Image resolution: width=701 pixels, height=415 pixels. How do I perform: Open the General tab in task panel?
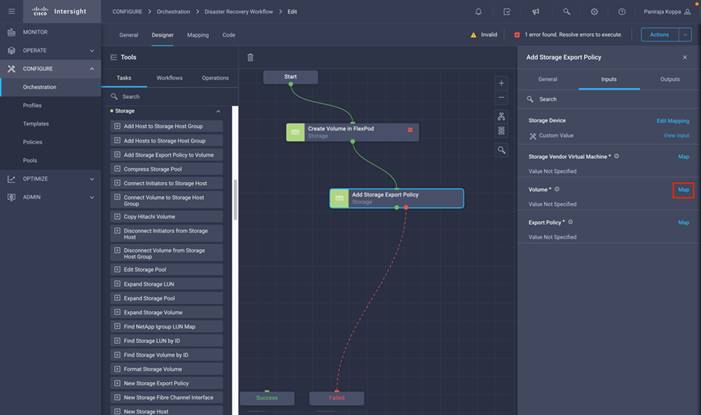point(548,79)
